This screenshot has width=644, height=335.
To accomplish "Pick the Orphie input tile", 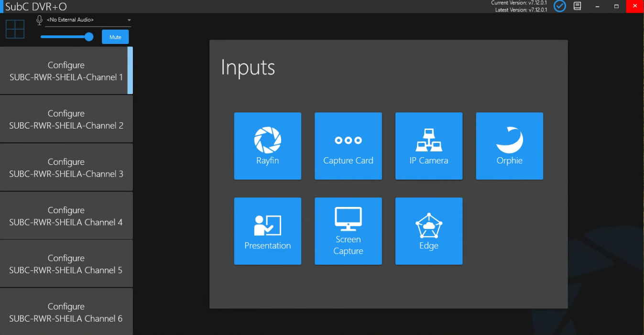I will [509, 146].
